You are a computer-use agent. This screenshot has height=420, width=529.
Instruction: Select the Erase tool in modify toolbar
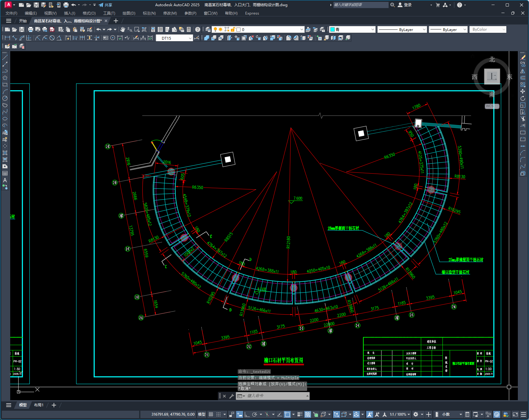[x=523, y=57]
